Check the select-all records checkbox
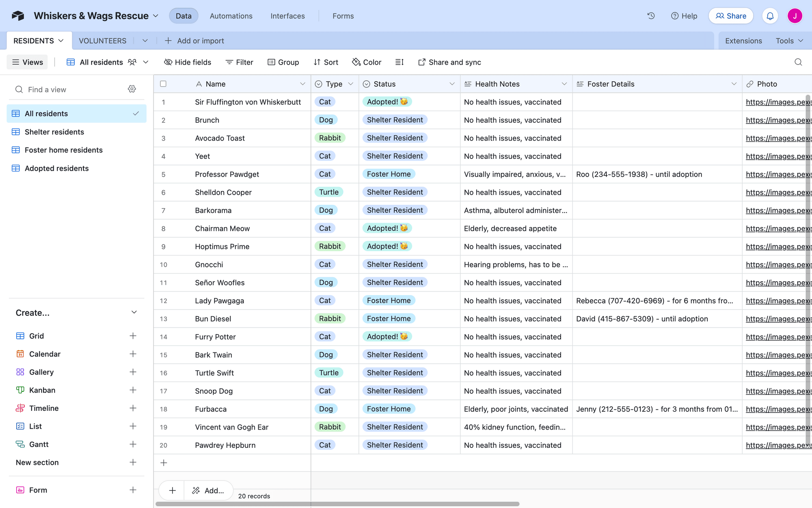 tap(163, 83)
